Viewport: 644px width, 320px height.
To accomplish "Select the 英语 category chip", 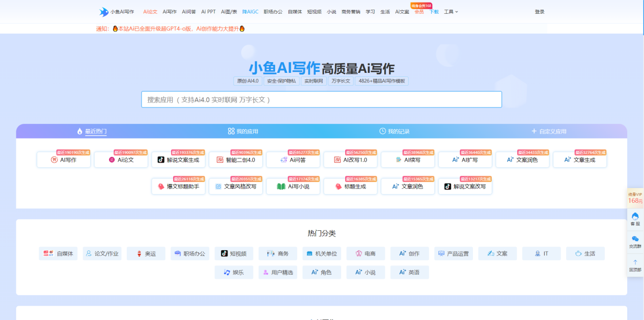I will coord(410,272).
